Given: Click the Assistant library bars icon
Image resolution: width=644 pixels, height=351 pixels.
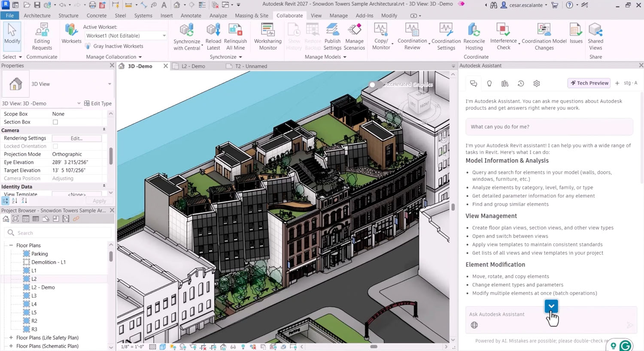Looking at the screenshot, I should pyautogui.click(x=505, y=83).
